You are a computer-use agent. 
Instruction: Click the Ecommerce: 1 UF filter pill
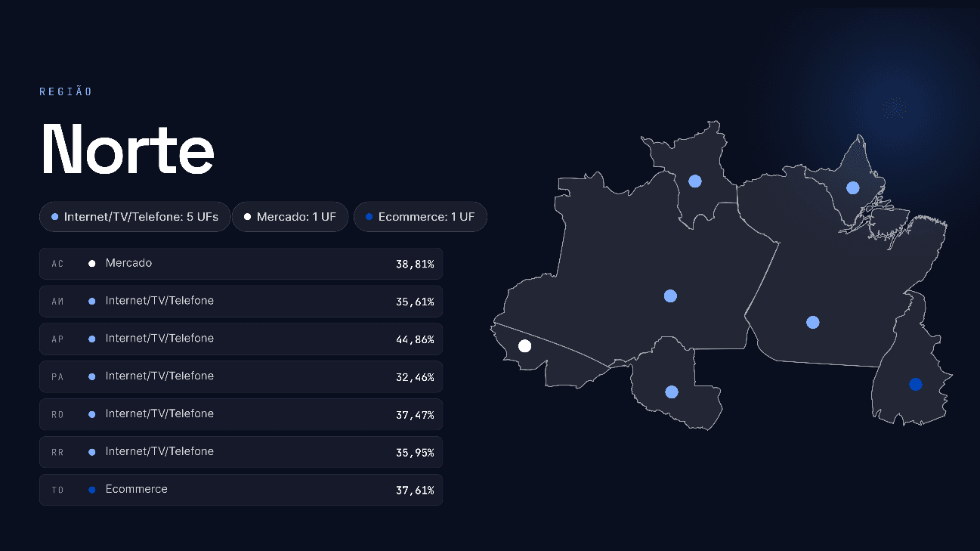(420, 217)
